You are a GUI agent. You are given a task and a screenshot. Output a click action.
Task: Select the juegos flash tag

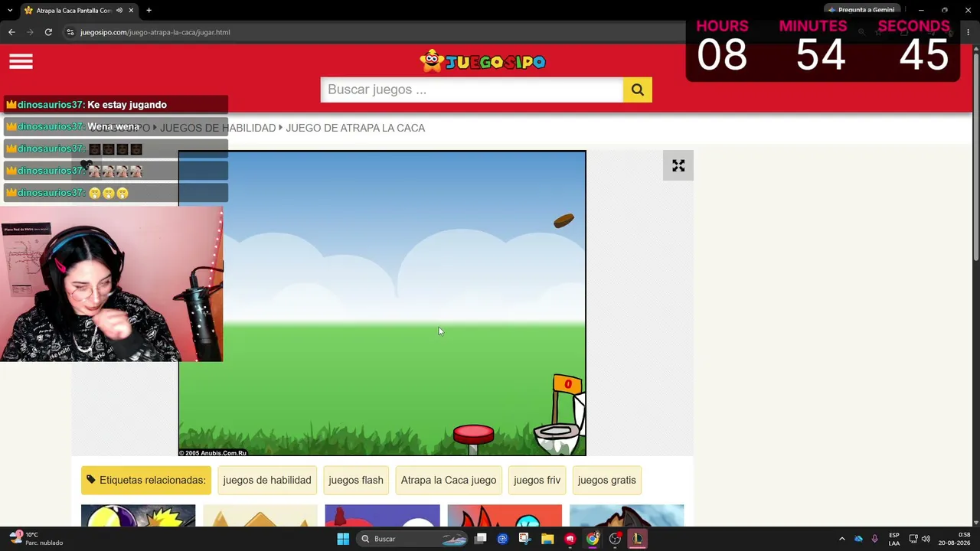point(356,480)
